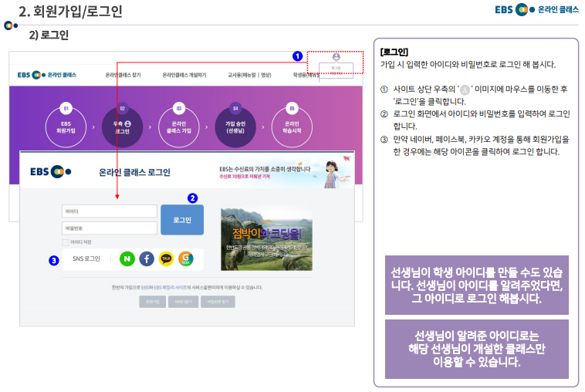Log in with the yellow KakaoTalk icon
The width and height of the screenshot is (585, 392).
167,259
